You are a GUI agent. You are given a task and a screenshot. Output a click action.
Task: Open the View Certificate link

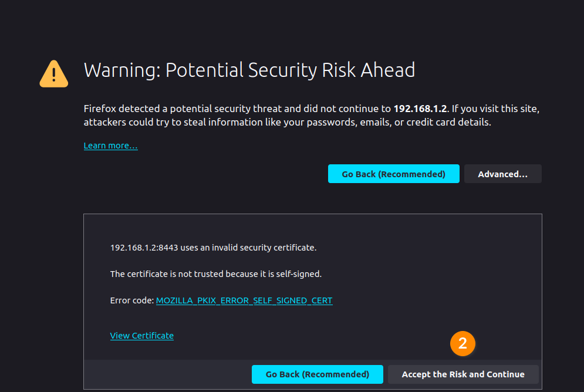click(x=141, y=336)
